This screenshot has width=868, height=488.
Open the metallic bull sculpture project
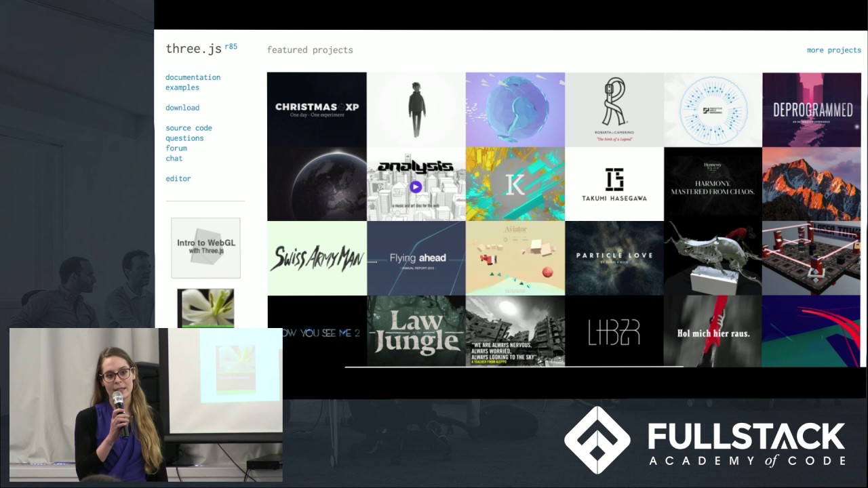coord(713,258)
